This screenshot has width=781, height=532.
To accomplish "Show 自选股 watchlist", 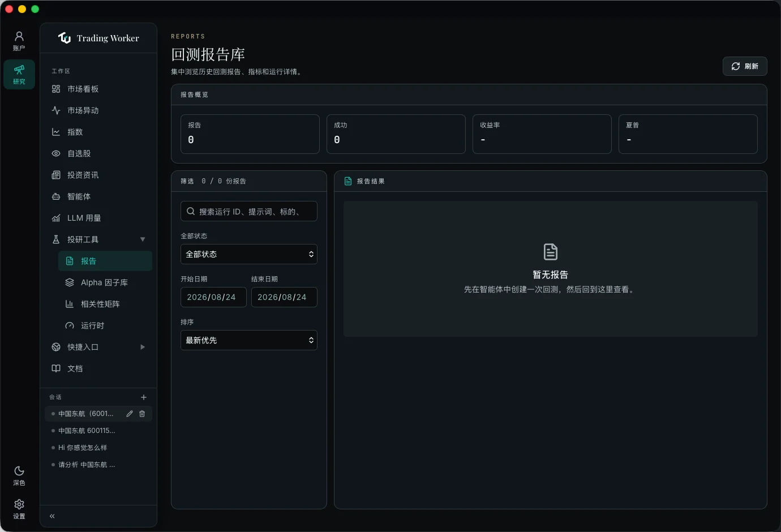I will point(98,153).
